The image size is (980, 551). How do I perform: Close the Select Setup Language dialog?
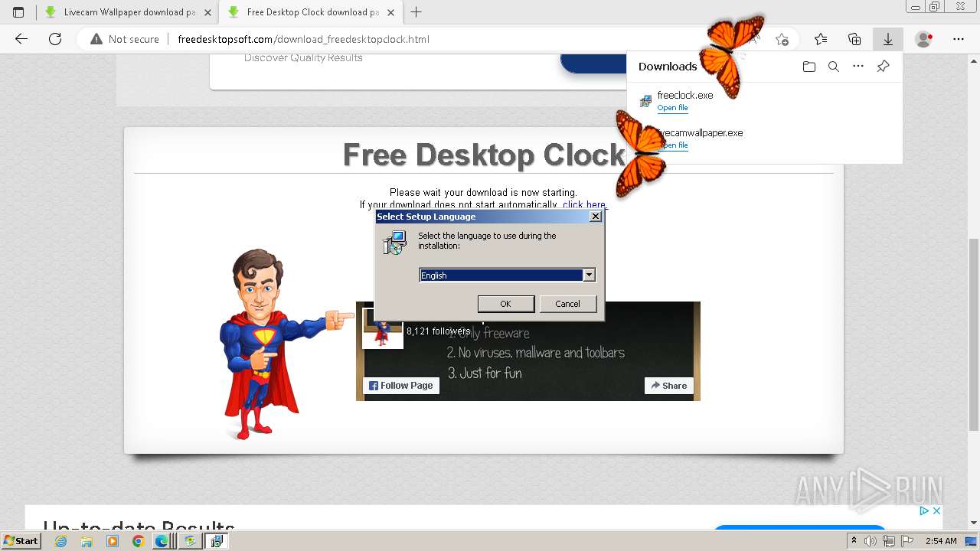[x=596, y=217]
